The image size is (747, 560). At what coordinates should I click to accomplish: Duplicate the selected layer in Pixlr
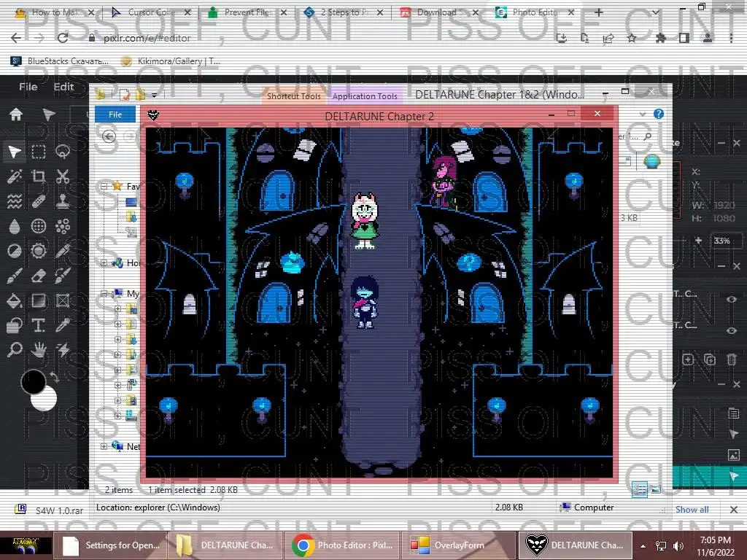point(710,359)
